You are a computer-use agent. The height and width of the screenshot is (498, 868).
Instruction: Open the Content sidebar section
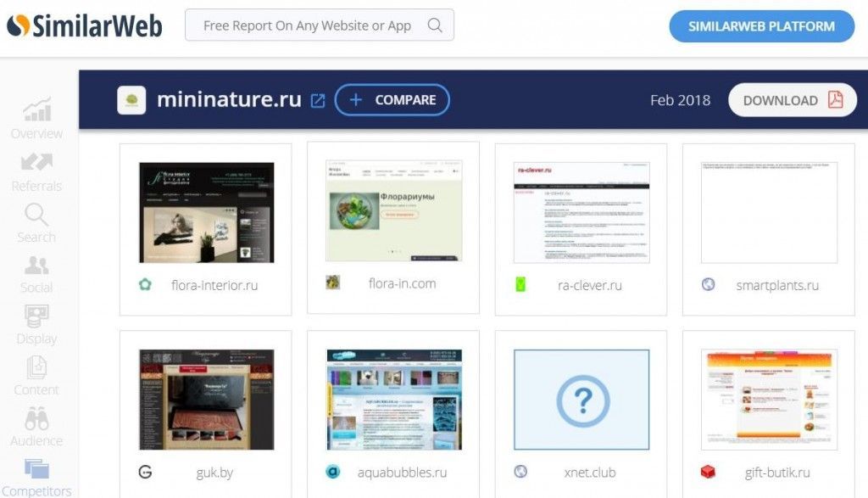coord(36,376)
